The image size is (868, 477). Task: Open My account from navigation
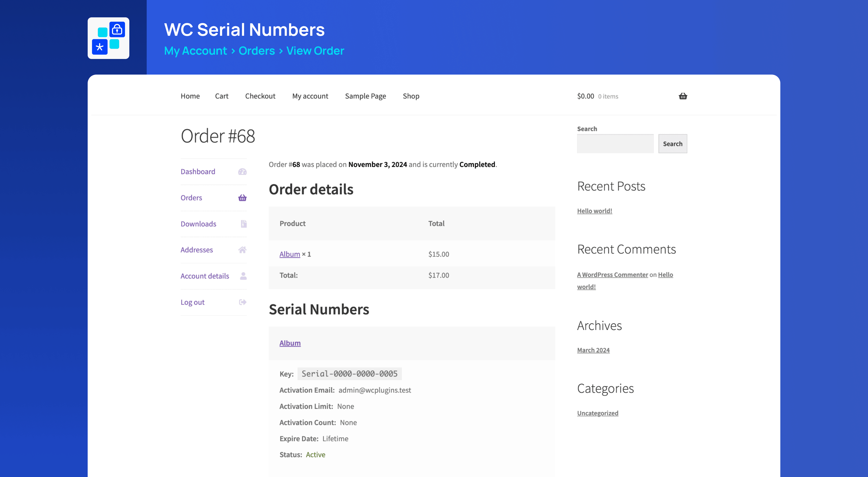310,96
